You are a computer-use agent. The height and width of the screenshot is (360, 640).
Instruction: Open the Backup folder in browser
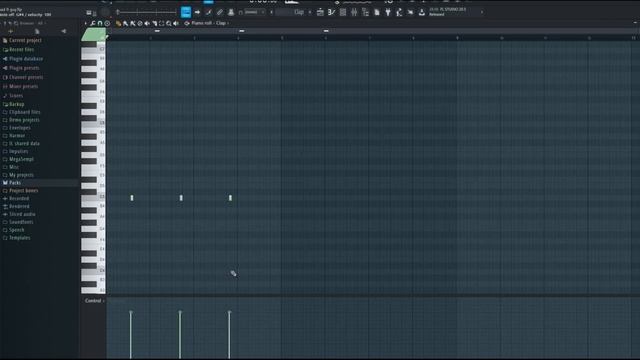tap(13, 104)
